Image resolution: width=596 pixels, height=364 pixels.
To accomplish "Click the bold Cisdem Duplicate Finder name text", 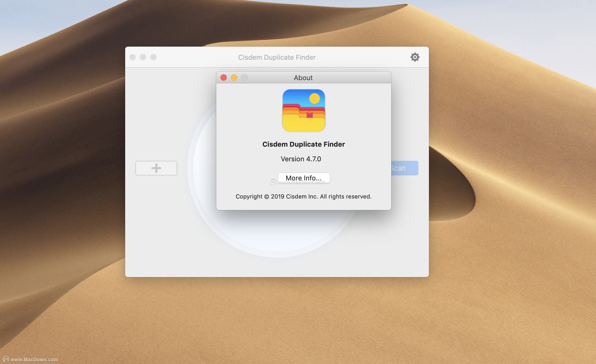I will click(x=303, y=144).
